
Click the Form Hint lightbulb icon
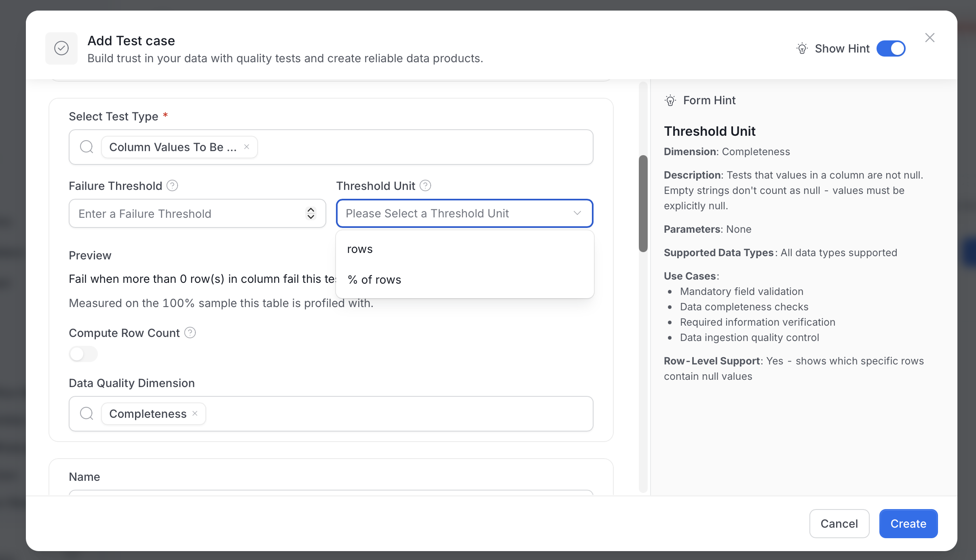pyautogui.click(x=670, y=100)
